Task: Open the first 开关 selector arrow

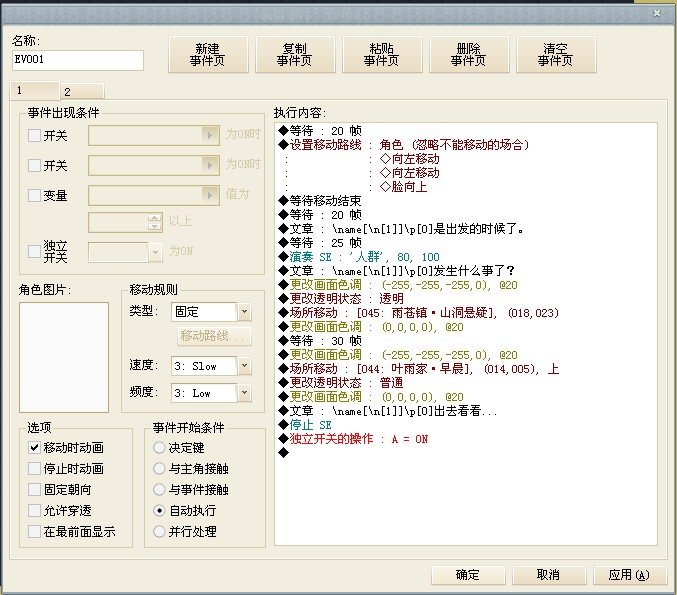Action: pyautogui.click(x=210, y=135)
